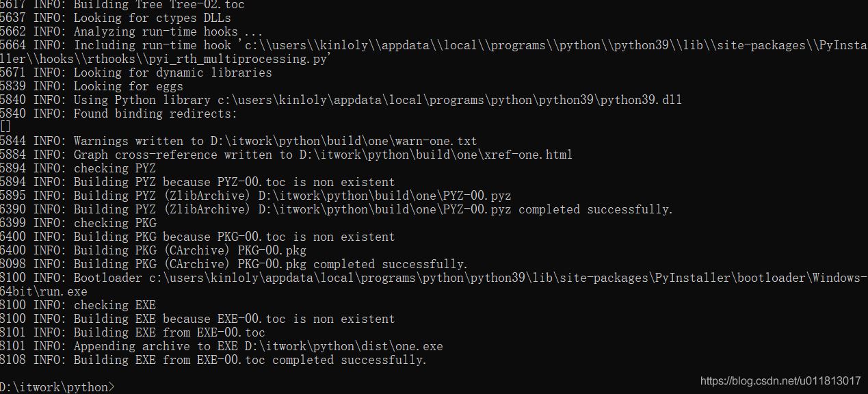868x394 pixels.
Task: Click the 'Analyzing run-time hooks' line
Action: [x=168, y=31]
